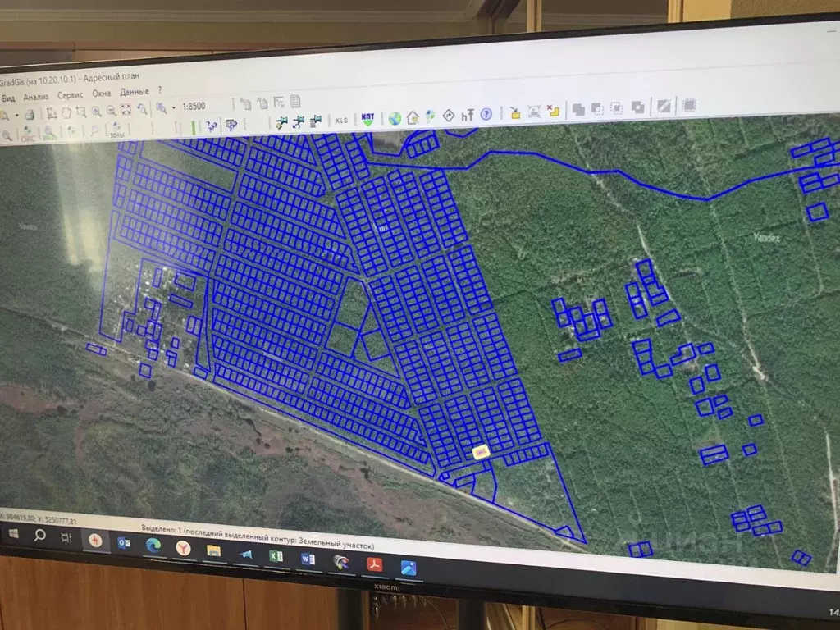Click the XLS export button
Screen dimensions: 840x630
(341, 120)
